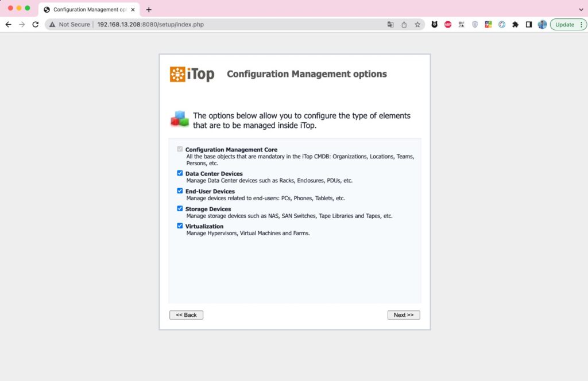Uncheck the Data Center Devices checkbox
Viewport: 588px width, 381px height.
(x=180, y=173)
